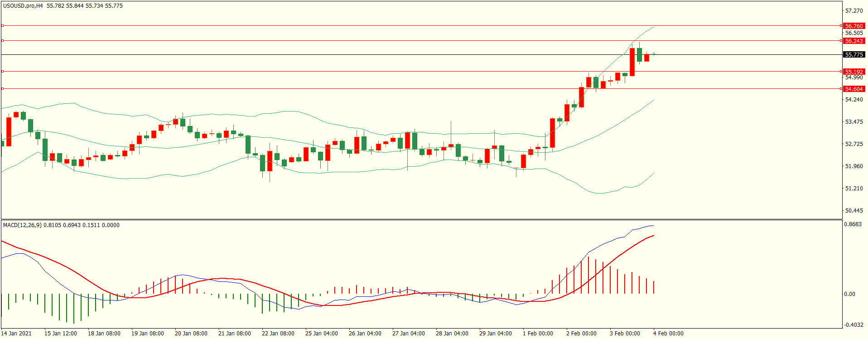868x339 pixels.
Task: Click the 20 Jan 08:00 time label
Action: (x=191, y=333)
